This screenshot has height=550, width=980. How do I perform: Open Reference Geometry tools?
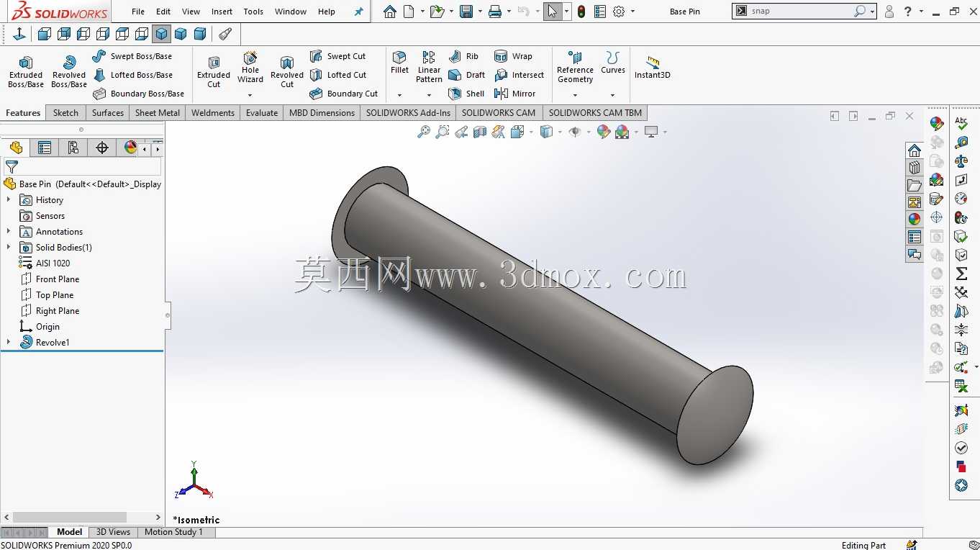click(x=575, y=67)
